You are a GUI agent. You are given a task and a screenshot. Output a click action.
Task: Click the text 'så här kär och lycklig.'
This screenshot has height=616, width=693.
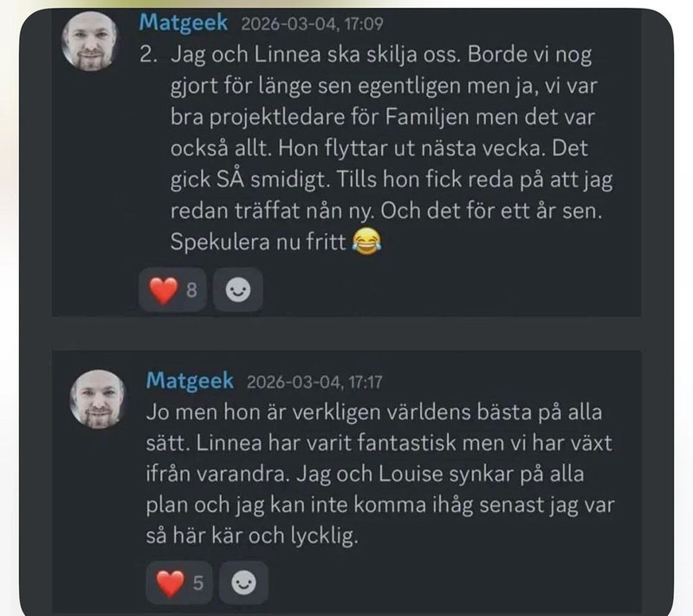coord(252,535)
